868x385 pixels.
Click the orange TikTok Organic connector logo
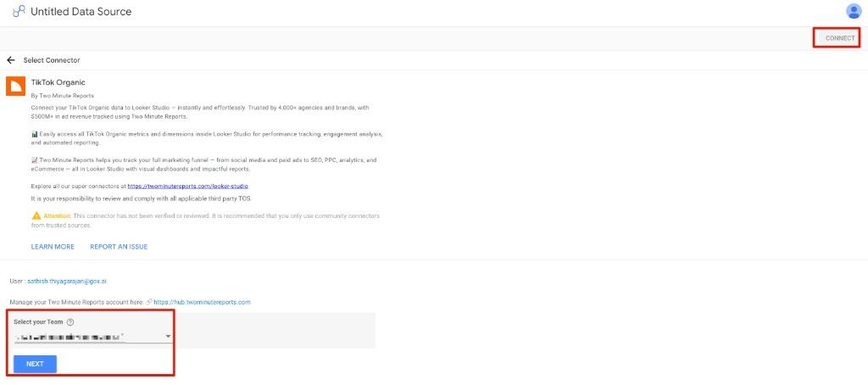[15, 86]
